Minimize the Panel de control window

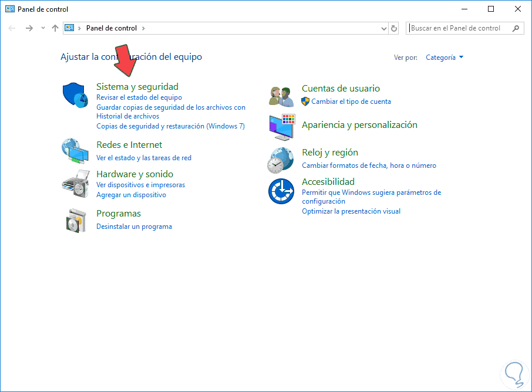click(464, 9)
